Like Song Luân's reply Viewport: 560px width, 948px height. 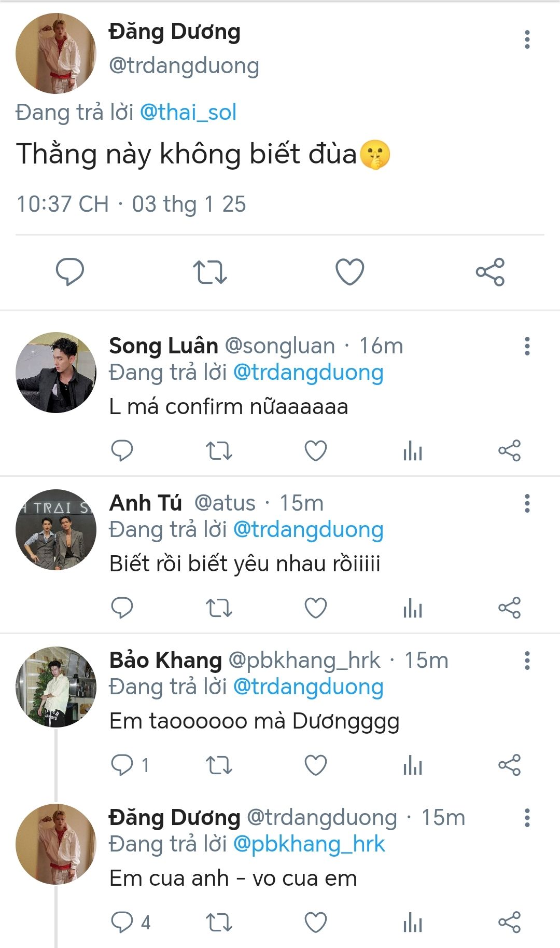315,450
